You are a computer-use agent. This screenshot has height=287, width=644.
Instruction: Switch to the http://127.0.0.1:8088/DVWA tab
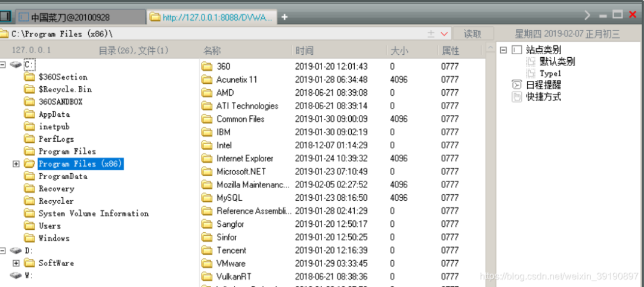[212, 17]
